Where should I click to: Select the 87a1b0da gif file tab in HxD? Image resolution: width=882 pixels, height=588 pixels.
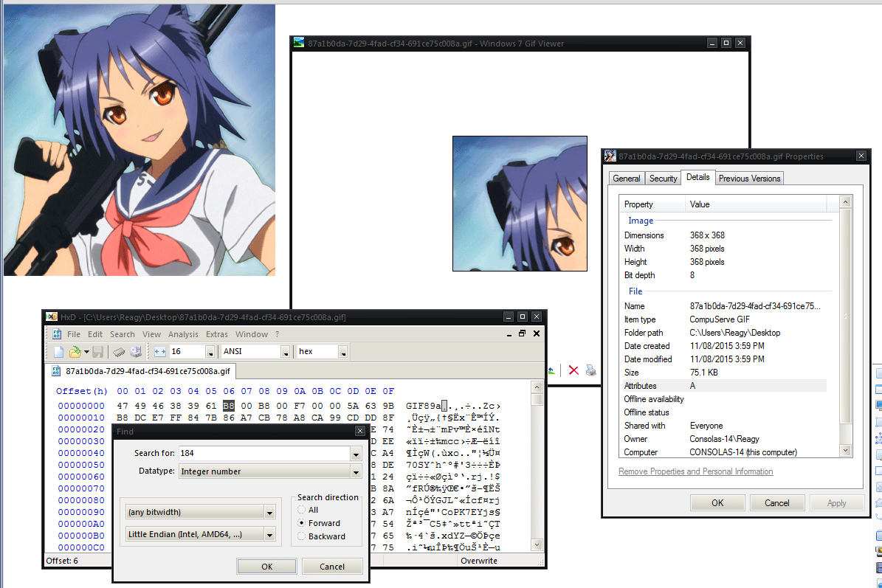coord(142,371)
